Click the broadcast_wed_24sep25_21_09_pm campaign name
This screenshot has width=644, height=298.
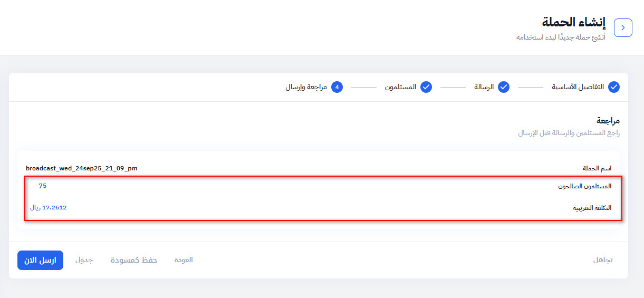pos(81,168)
